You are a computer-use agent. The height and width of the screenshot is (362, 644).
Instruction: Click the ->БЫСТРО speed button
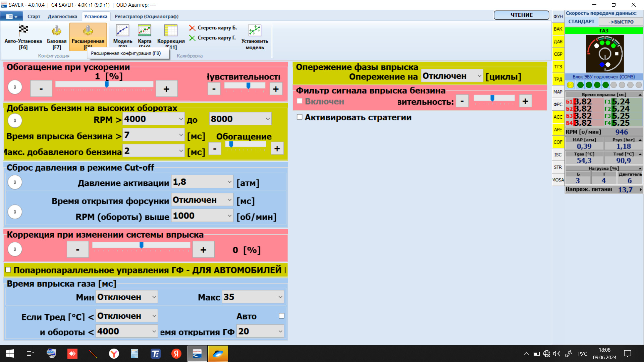coord(621,22)
